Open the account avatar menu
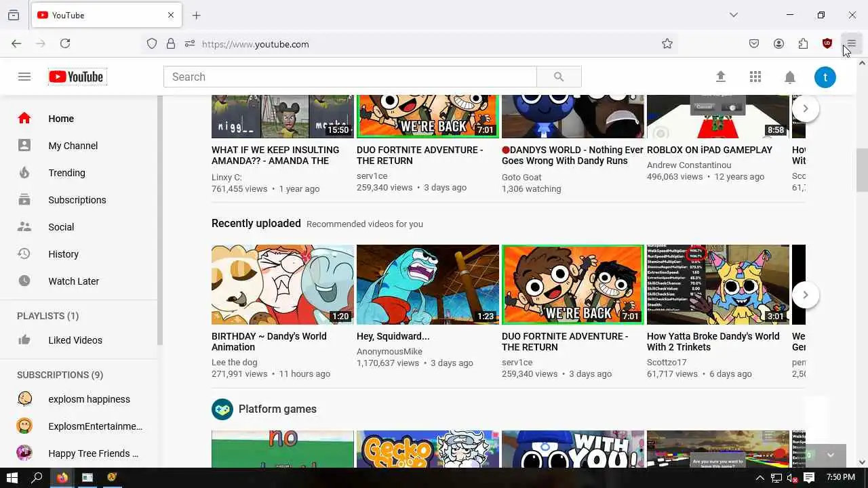Image resolution: width=868 pixels, height=488 pixels. pos(825,77)
